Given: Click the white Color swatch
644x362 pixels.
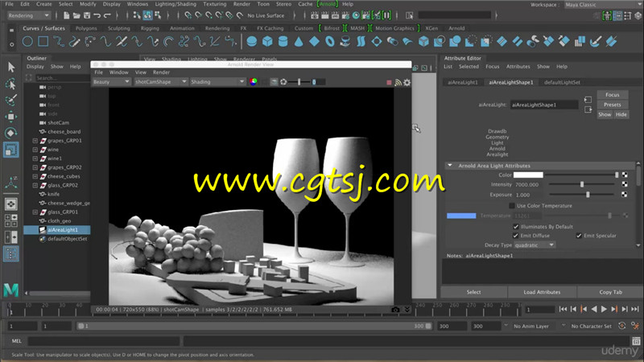Looking at the screenshot, I should click(528, 175).
